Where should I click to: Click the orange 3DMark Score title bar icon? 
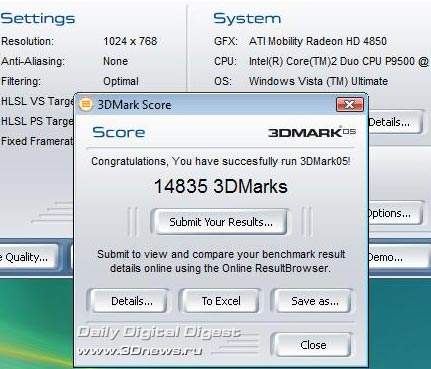click(x=86, y=104)
